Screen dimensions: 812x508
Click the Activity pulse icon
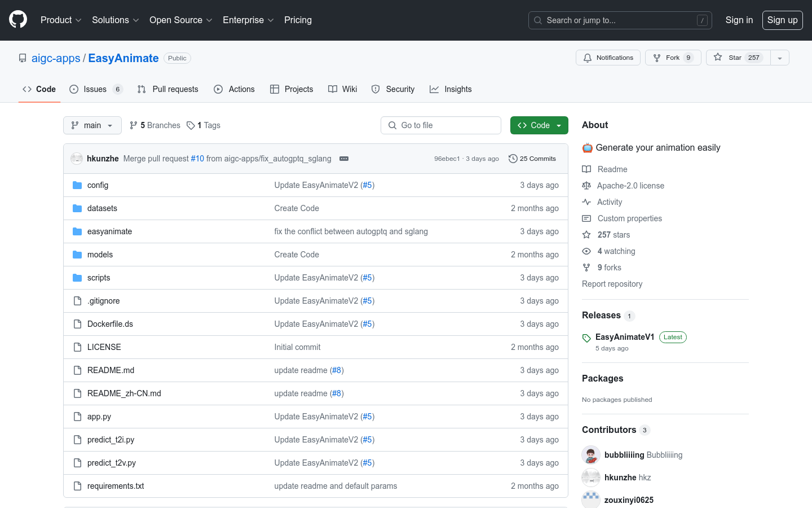coord(586,202)
